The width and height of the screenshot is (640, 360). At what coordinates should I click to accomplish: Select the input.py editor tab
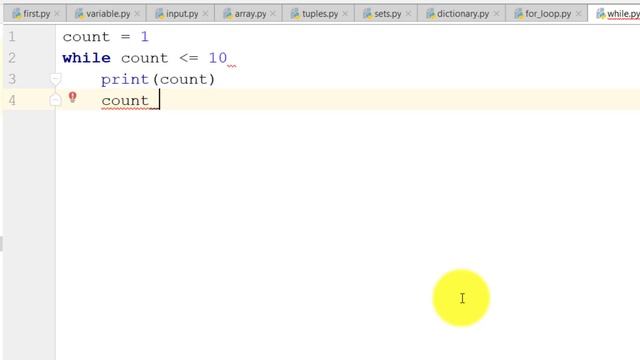(180, 14)
